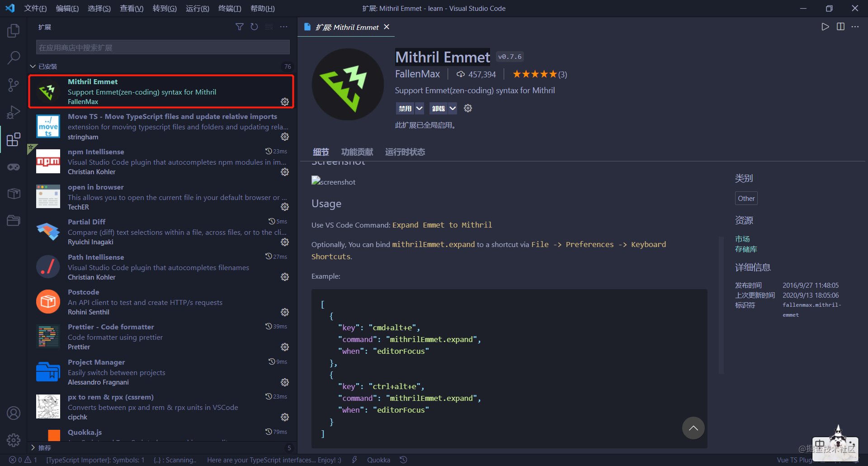Open the 运行(R) menu
868x466 pixels.
[198, 9]
